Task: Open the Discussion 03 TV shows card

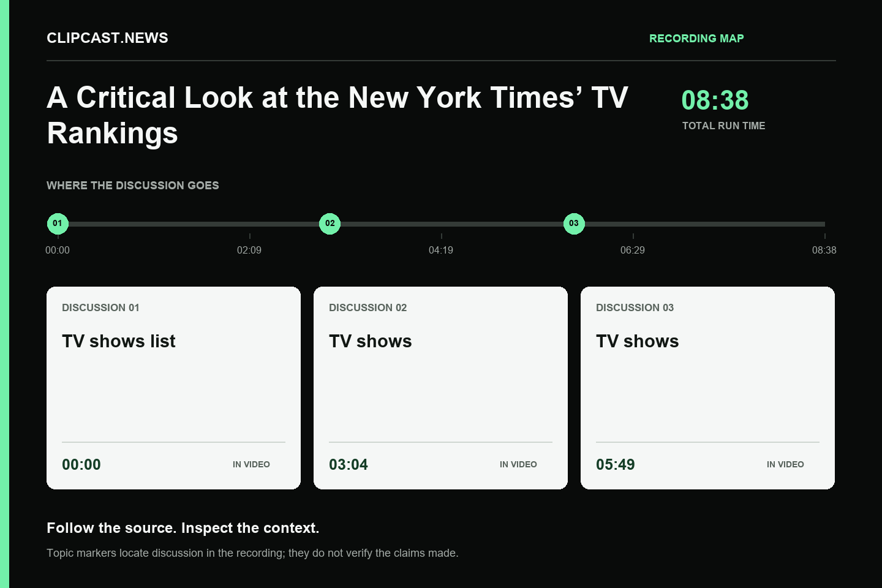Action: [x=707, y=388]
